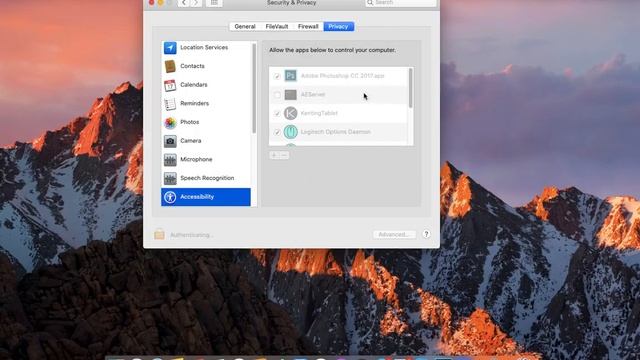
Task: Click the Photos flower icon
Action: (170, 122)
